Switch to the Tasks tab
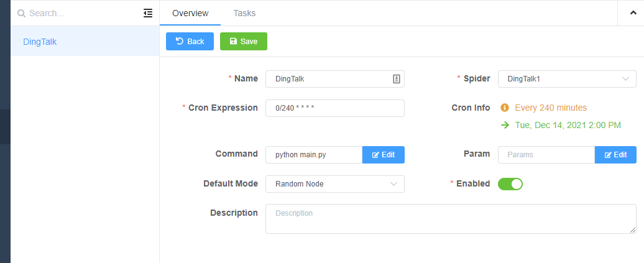The width and height of the screenshot is (644, 263). click(x=244, y=13)
